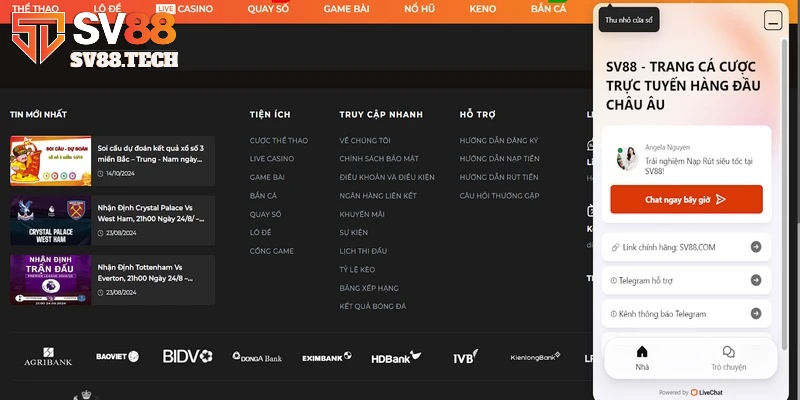Open the Trò chuyện chat bubble icon

coord(728,358)
